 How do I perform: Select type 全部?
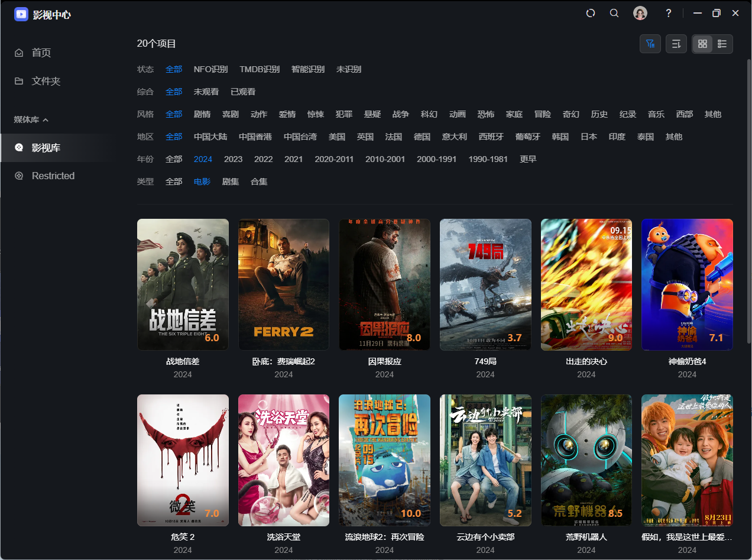(x=174, y=182)
